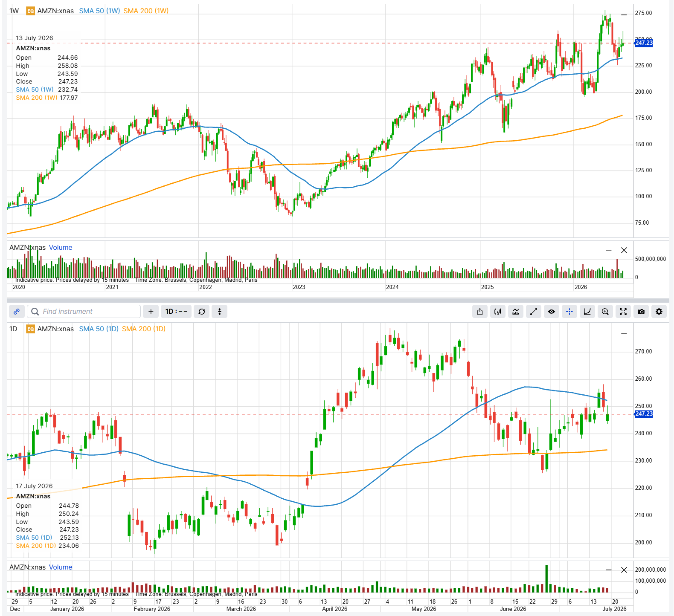Click the 2025 label on weekly time axis

tap(488, 287)
